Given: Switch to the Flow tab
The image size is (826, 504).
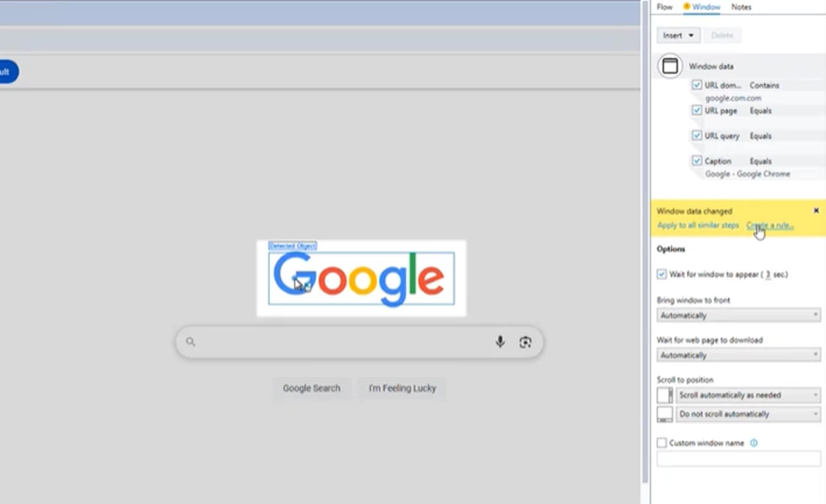Looking at the screenshot, I should [665, 7].
